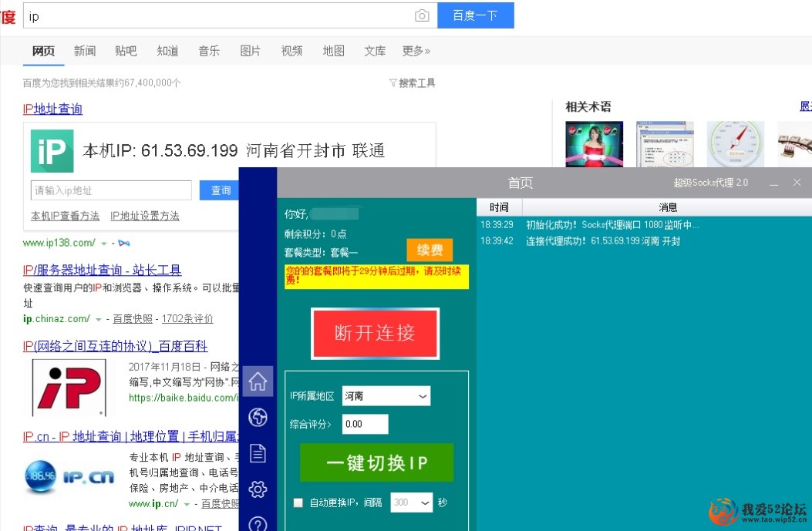Image resolution: width=812 pixels, height=531 pixels.
Task: Select the 18:39:42 连接代理成功 log row
Action: 644,240
